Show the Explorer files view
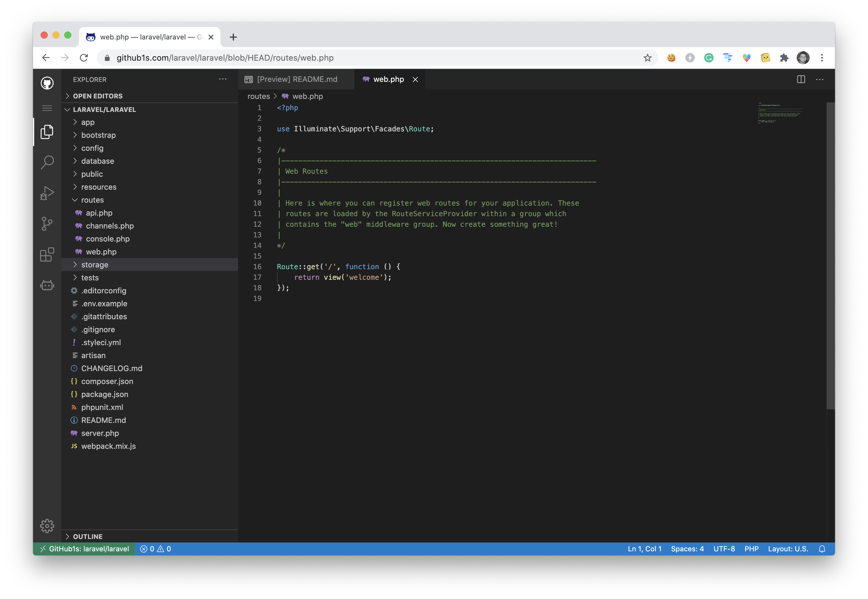The width and height of the screenshot is (868, 599). (47, 132)
